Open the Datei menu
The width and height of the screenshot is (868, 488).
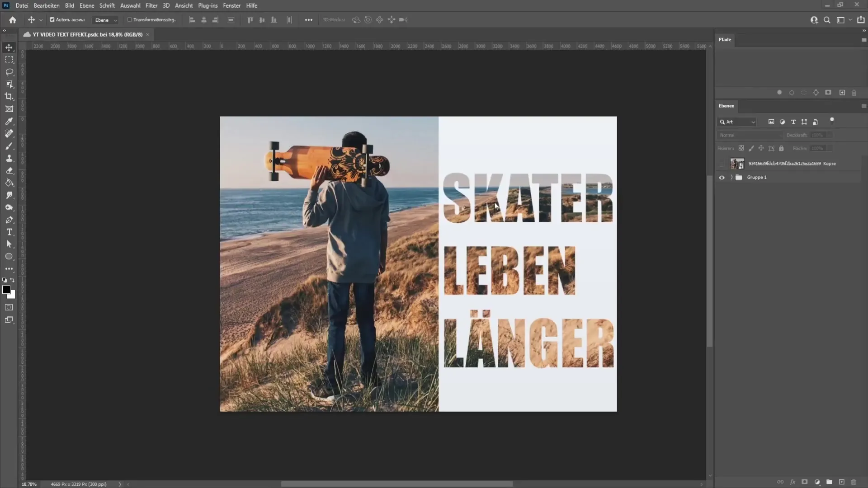click(x=22, y=5)
